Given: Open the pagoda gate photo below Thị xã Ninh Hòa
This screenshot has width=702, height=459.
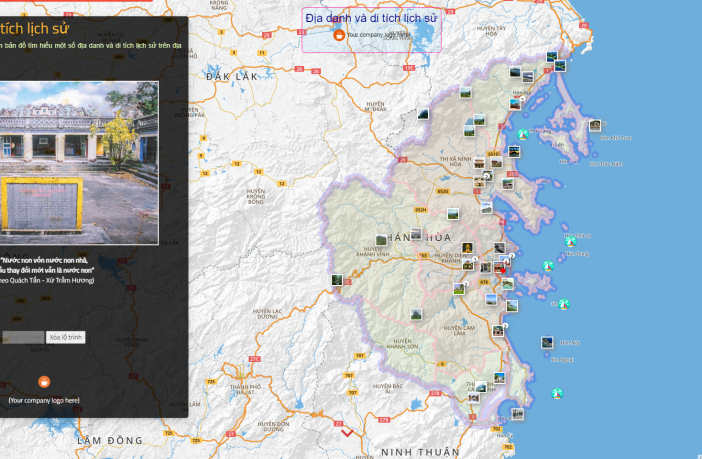Looking at the screenshot, I should tap(479, 163).
